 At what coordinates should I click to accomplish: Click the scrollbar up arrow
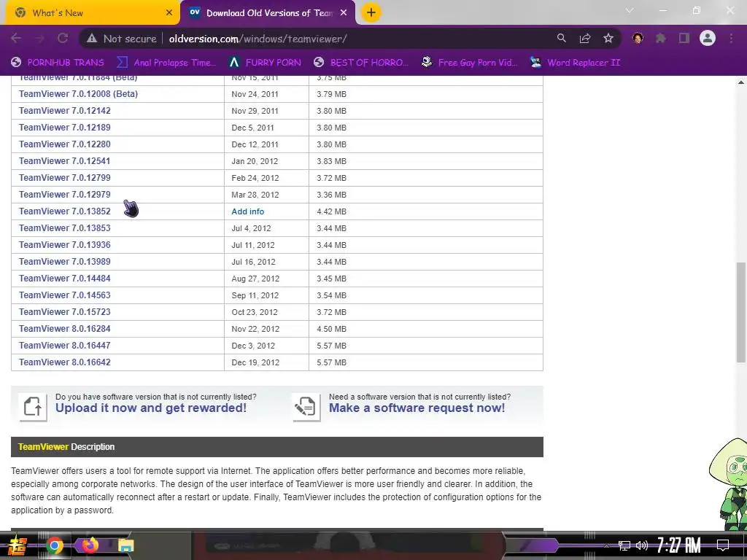(741, 82)
